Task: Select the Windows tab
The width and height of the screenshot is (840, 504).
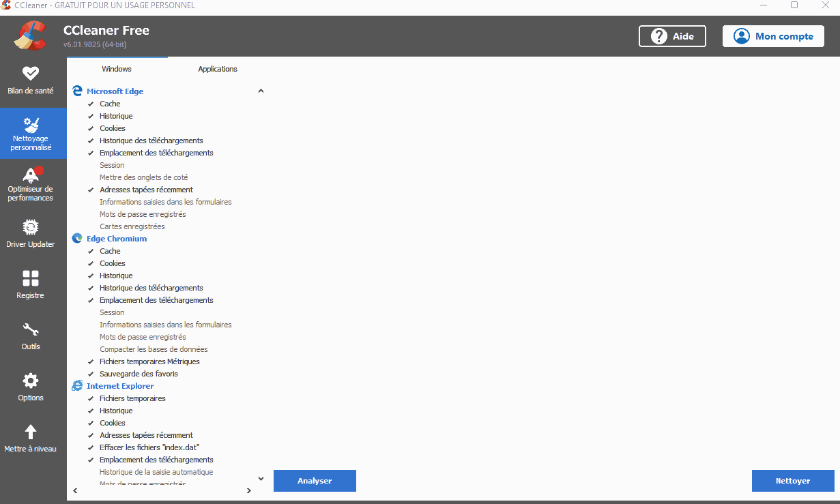Action: (116, 69)
